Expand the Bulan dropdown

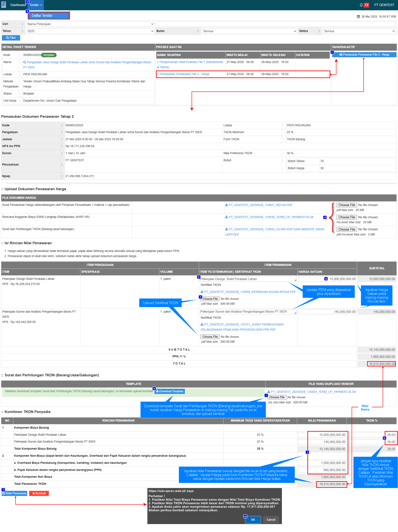(x=250, y=31)
